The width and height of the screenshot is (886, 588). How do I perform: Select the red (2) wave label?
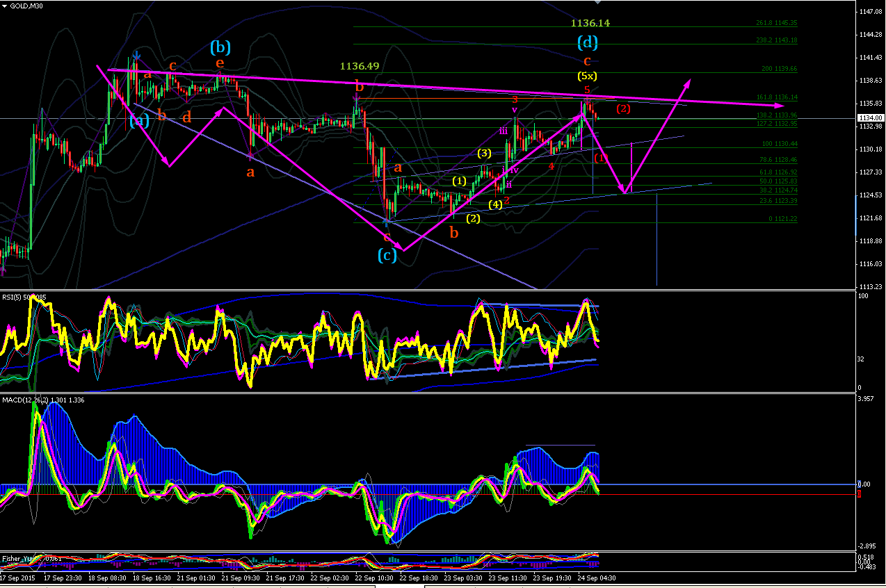point(623,109)
